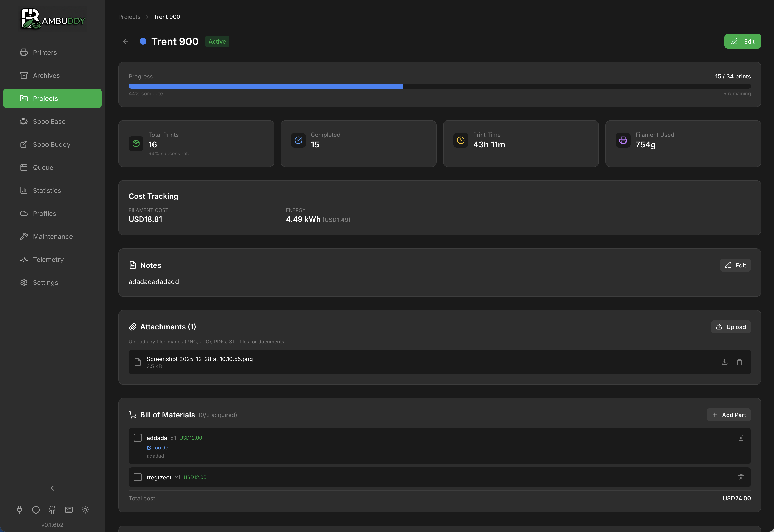Click the blue project progress bar
This screenshot has height=532, width=774.
point(266,86)
